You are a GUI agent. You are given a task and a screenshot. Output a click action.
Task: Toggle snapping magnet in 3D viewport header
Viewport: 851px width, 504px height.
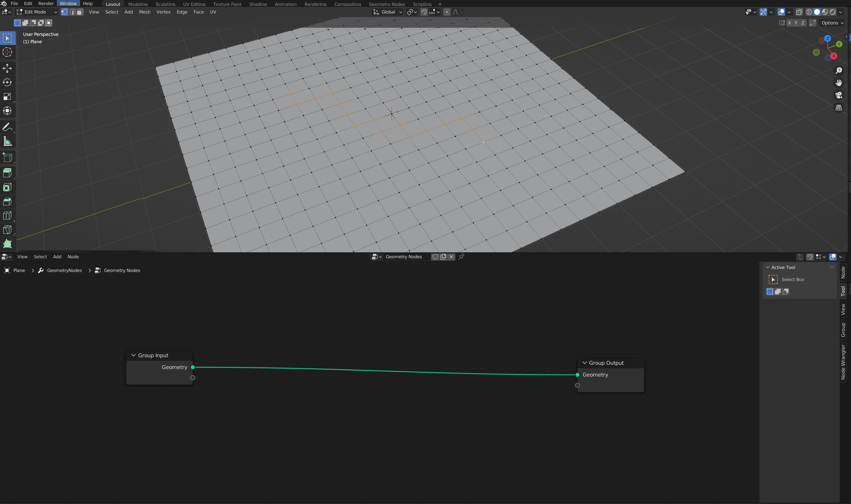point(424,12)
